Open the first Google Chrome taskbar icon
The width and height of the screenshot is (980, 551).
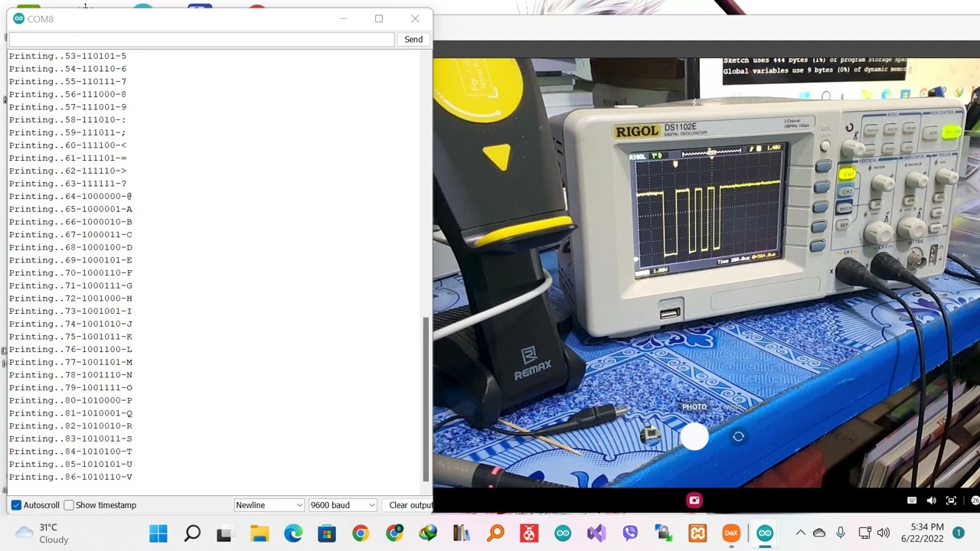(x=361, y=533)
